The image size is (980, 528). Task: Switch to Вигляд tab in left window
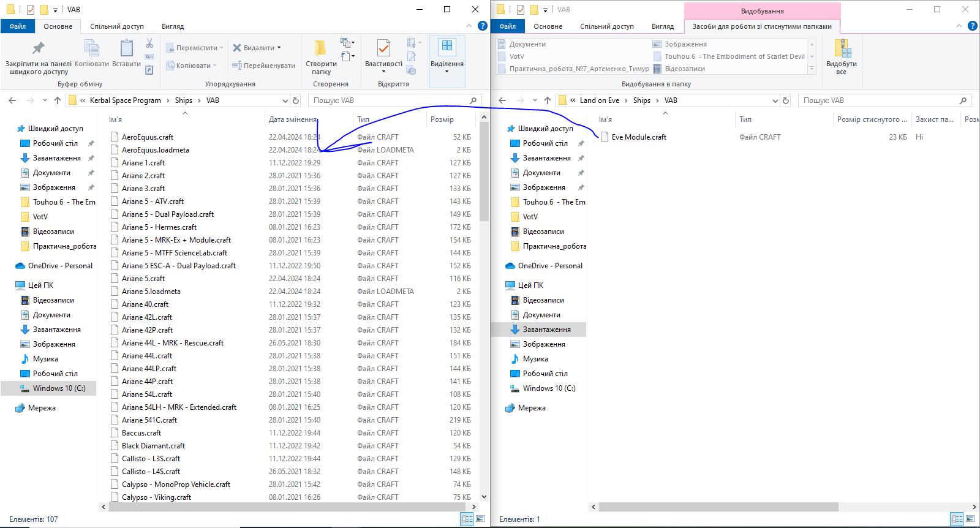(x=173, y=26)
